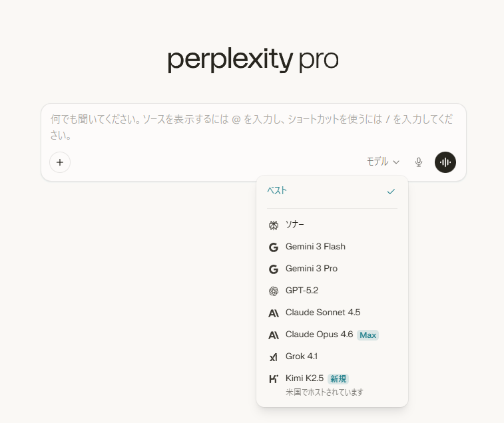
Task: Click the Anthropic icon beside Claude Sonnet 4.5
Action: point(273,313)
